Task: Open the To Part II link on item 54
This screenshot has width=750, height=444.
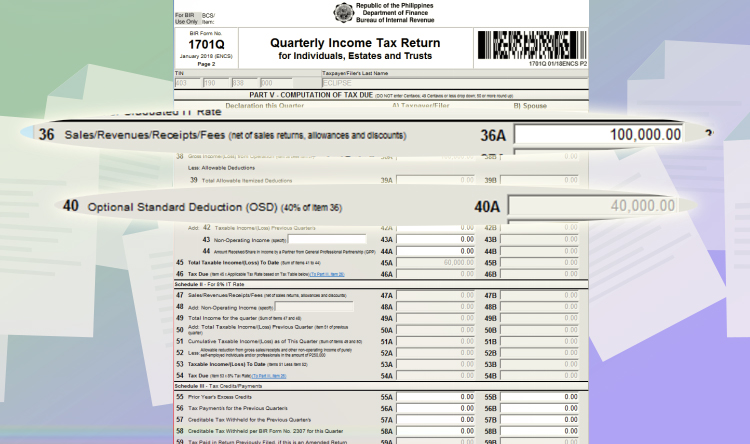Action: [x=269, y=376]
